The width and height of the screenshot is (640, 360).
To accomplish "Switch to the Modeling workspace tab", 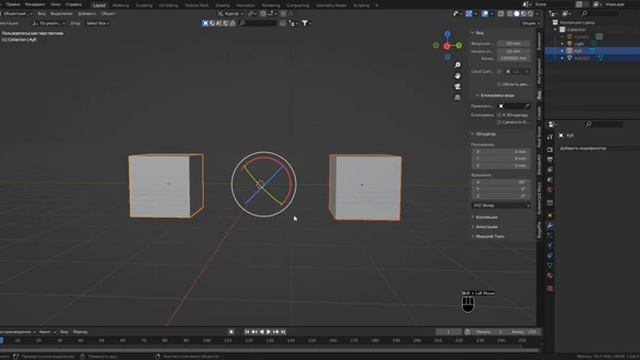I will pos(120,5).
